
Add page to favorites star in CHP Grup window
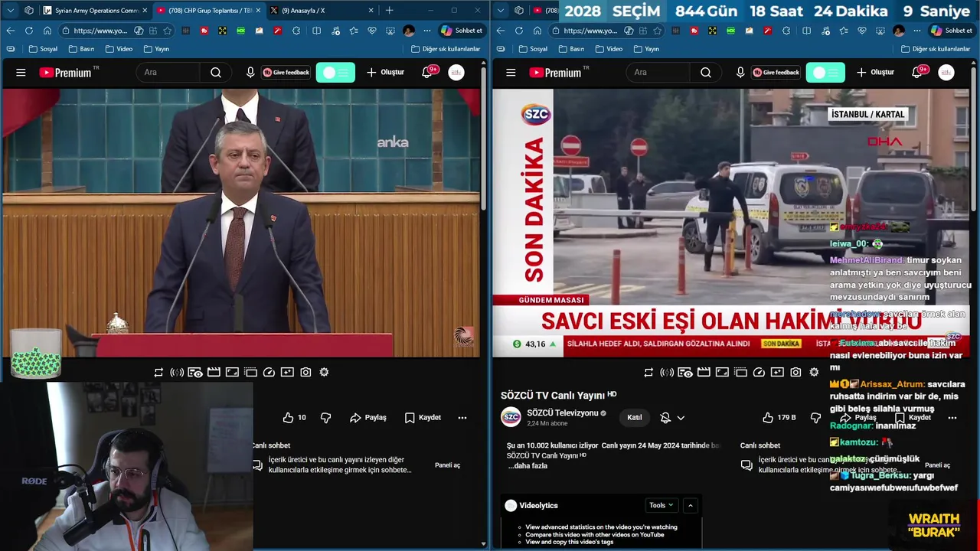[168, 31]
